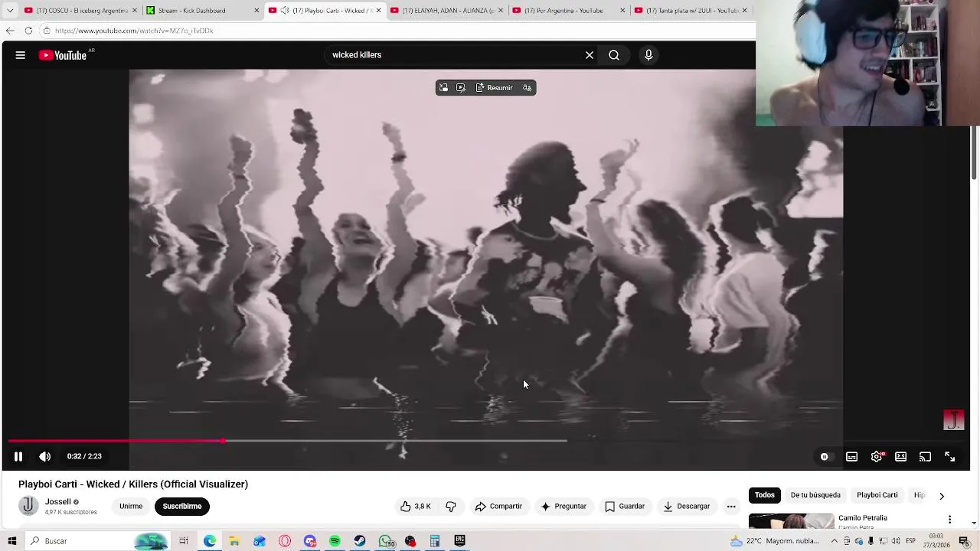Image resolution: width=980 pixels, height=551 pixels.
Task: Click the browser URL address bar
Action: click(x=398, y=31)
